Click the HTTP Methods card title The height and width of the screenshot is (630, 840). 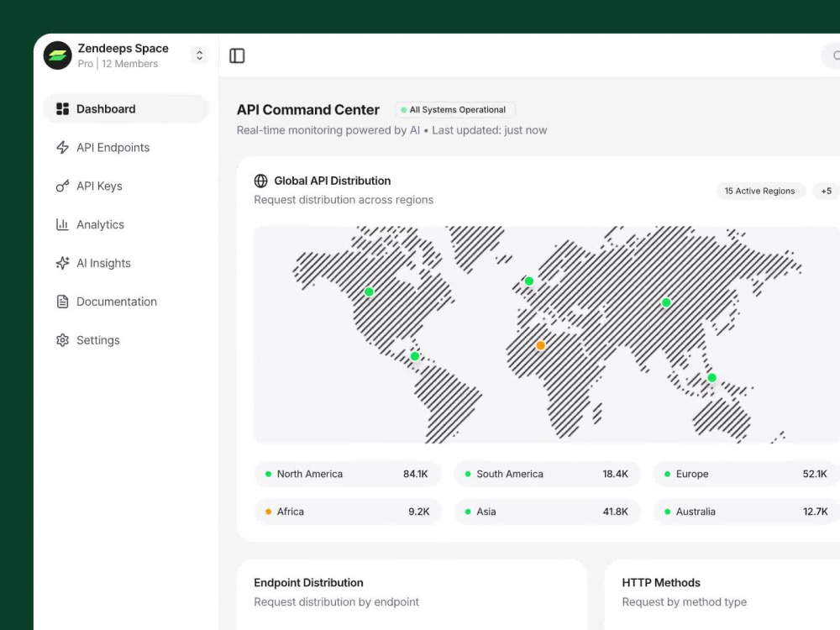tap(661, 583)
